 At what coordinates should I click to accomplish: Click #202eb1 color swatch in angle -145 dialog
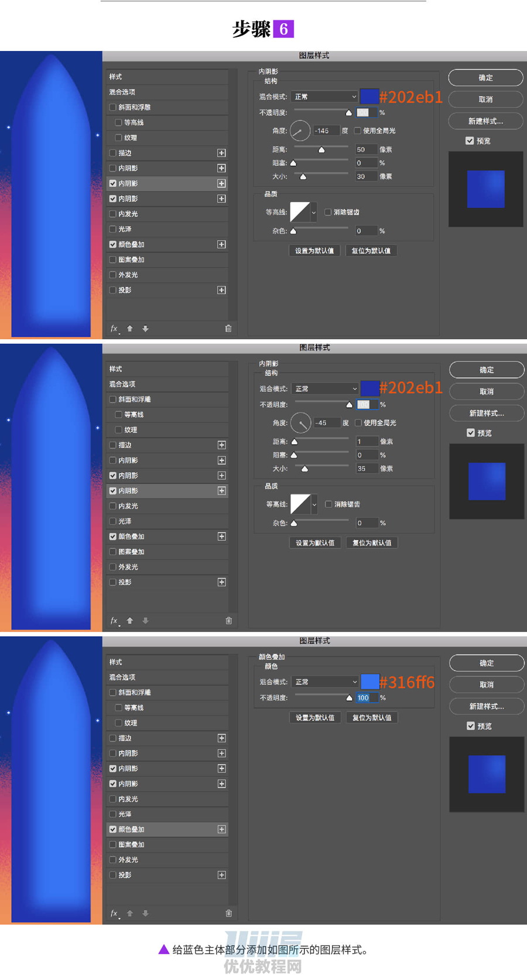point(368,96)
